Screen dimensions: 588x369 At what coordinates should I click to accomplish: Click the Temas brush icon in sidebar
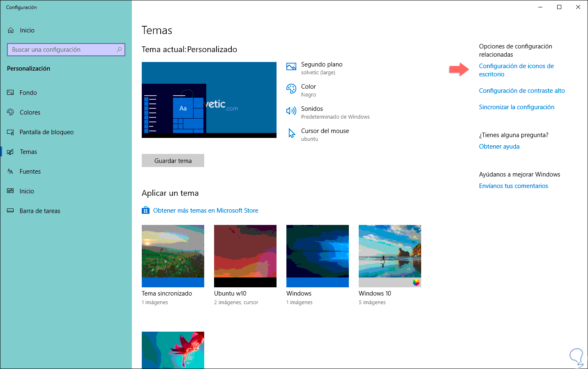11,152
